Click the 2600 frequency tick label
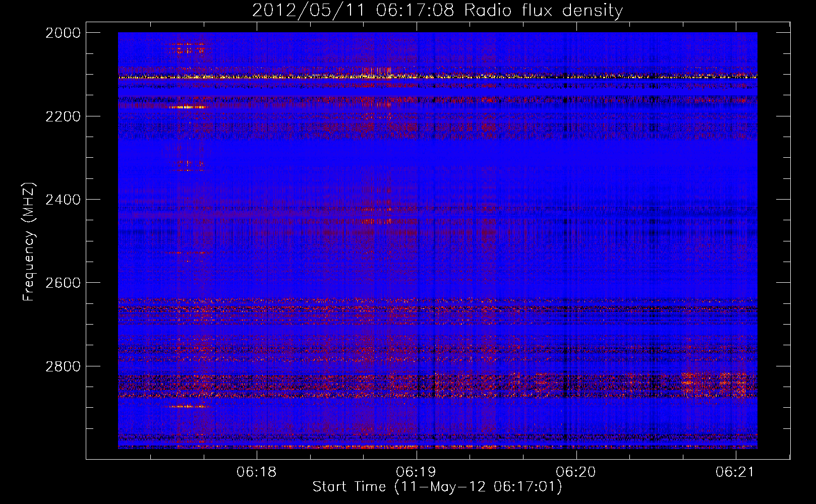This screenshot has width=816, height=504. pos(63,283)
